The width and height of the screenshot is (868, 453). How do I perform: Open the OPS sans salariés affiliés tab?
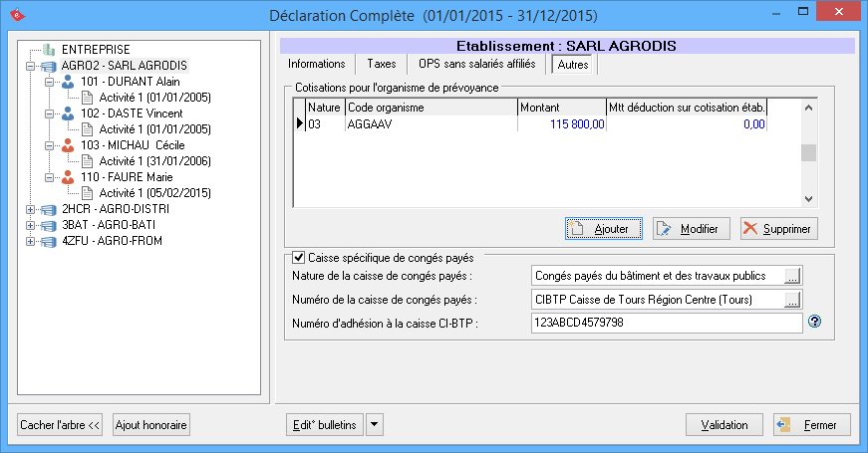click(x=476, y=64)
